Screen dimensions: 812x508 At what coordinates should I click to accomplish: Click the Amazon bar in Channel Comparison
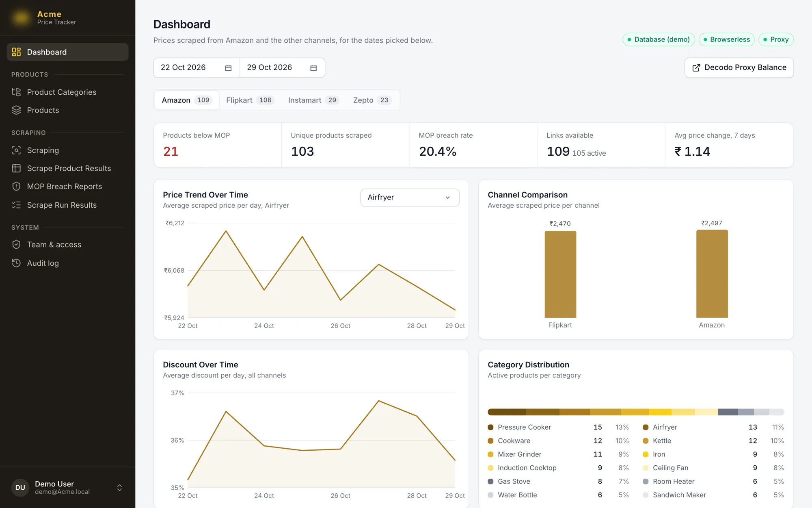(x=712, y=274)
